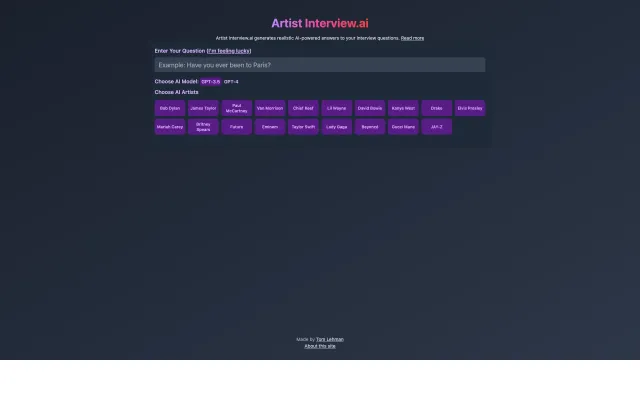640x400 pixels.
Task: Toggle the Lady Gaga artist button
Action: click(337, 127)
